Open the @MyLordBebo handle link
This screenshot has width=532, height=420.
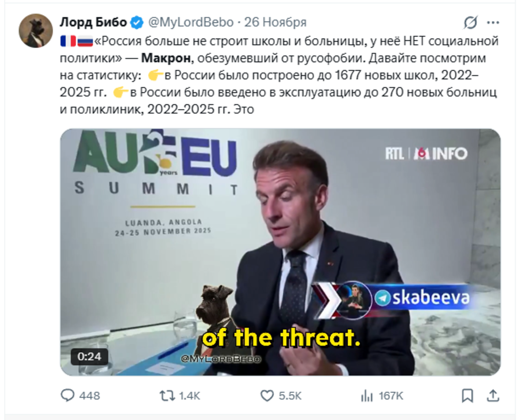191,22
